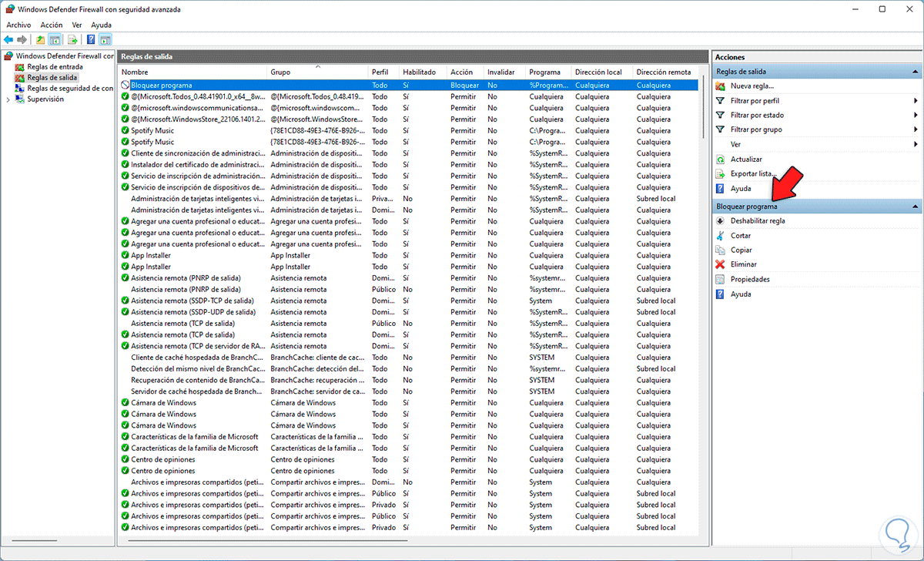Expand the Filtrar por grupo submenu arrow

(x=916, y=129)
